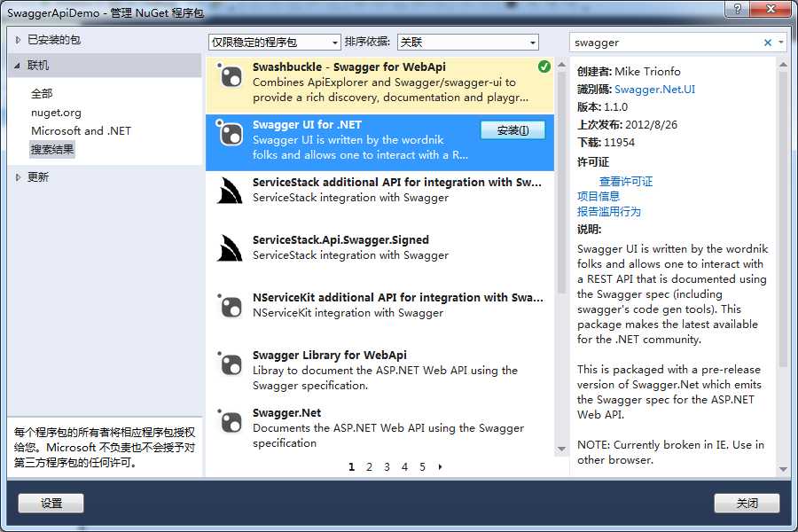
Task: Open the stable-packages-only filter dropdown
Action: coord(274,43)
